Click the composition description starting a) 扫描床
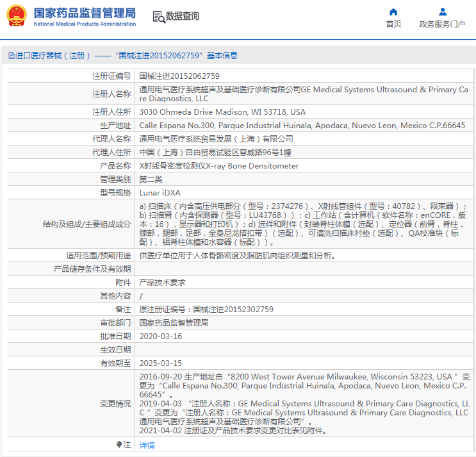 click(x=303, y=224)
